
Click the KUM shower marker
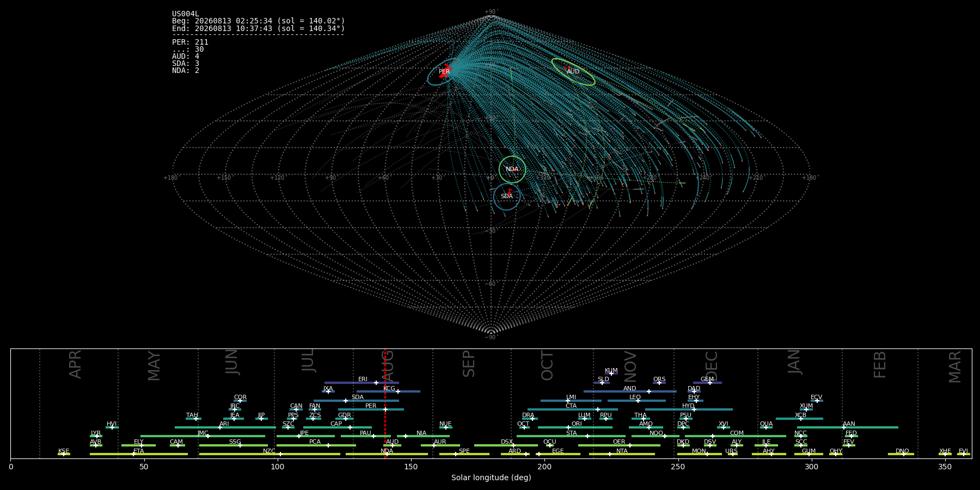click(x=611, y=373)
